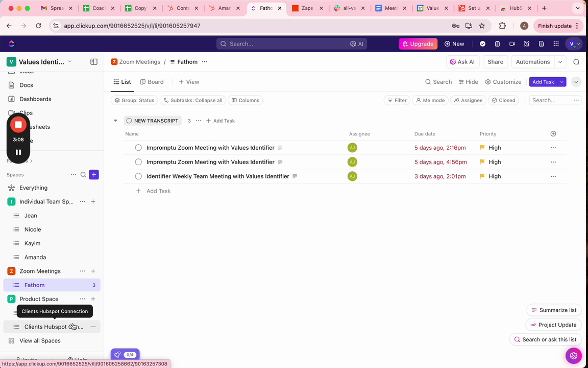Click Search or ask this list field

[x=545, y=339]
